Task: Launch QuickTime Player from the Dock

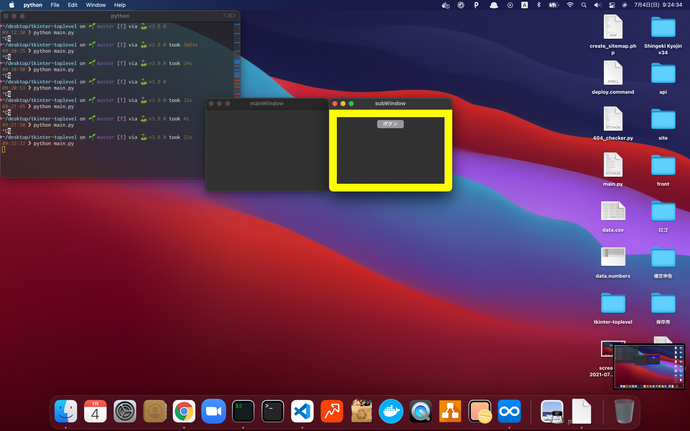Action: coord(420,411)
